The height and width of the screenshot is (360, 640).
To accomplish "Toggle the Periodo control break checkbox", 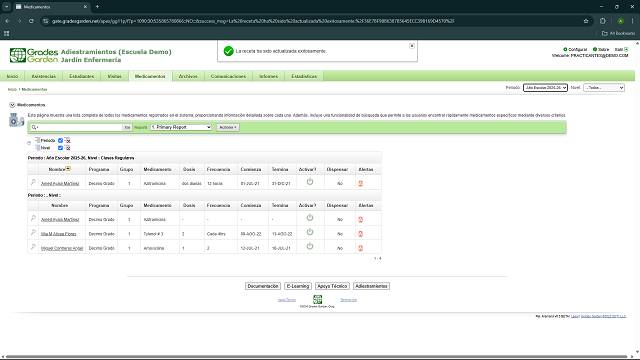I will (x=60, y=140).
